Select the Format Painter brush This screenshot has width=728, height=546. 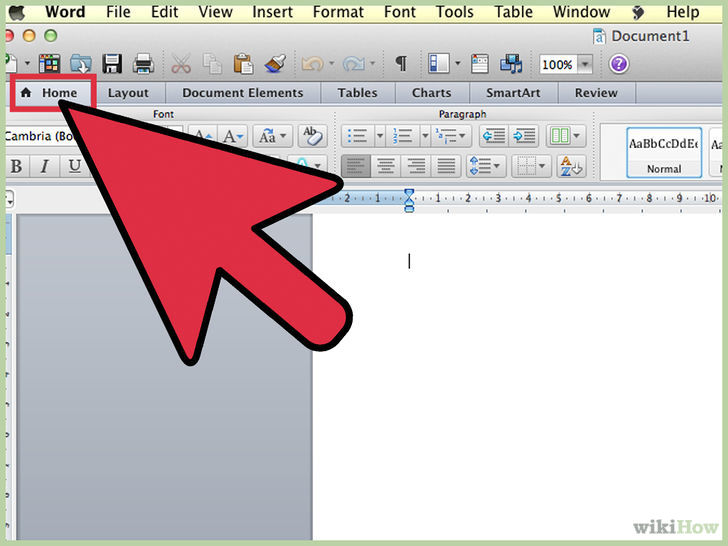pyautogui.click(x=275, y=64)
